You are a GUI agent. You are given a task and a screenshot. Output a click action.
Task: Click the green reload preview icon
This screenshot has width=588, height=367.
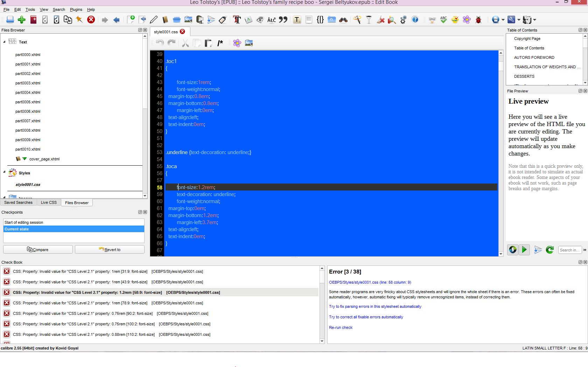549,250
